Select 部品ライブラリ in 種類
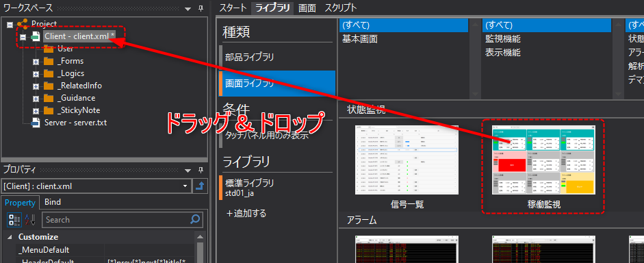This screenshot has width=644, height=263. [277, 57]
